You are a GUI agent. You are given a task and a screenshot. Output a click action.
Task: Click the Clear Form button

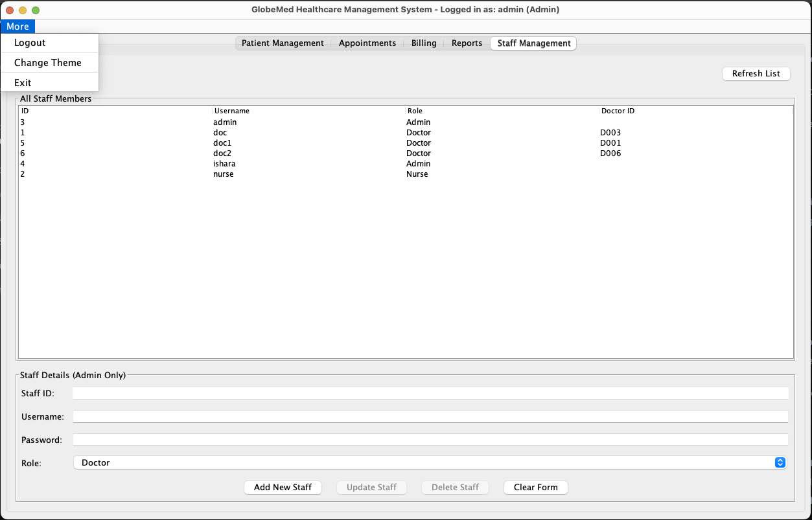pyautogui.click(x=535, y=488)
